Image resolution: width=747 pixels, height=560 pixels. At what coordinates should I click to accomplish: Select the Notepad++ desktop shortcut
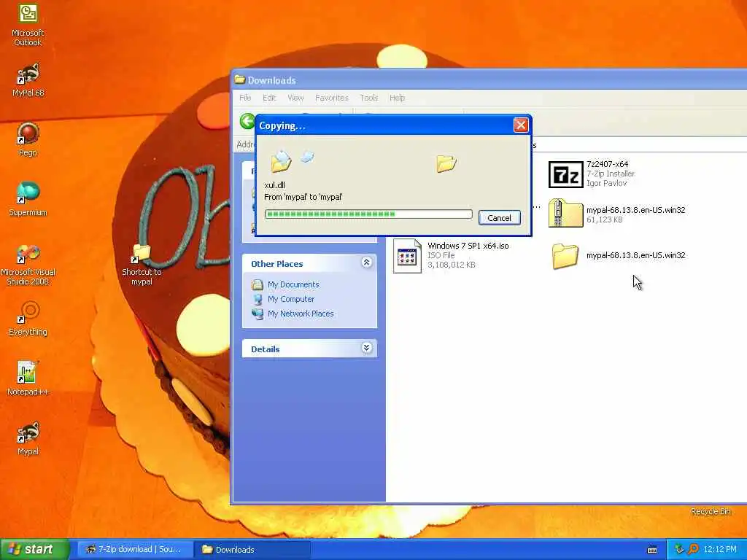coord(27,373)
